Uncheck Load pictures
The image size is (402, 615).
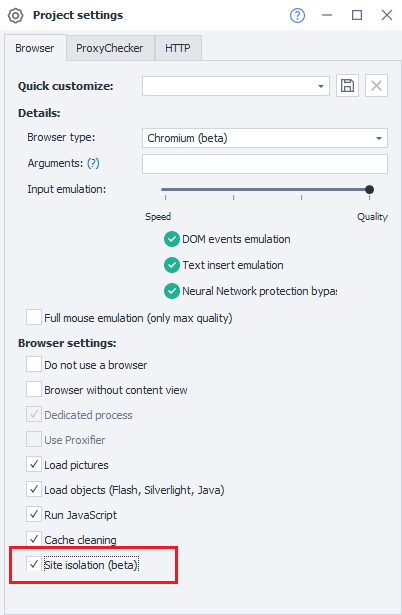(34, 464)
